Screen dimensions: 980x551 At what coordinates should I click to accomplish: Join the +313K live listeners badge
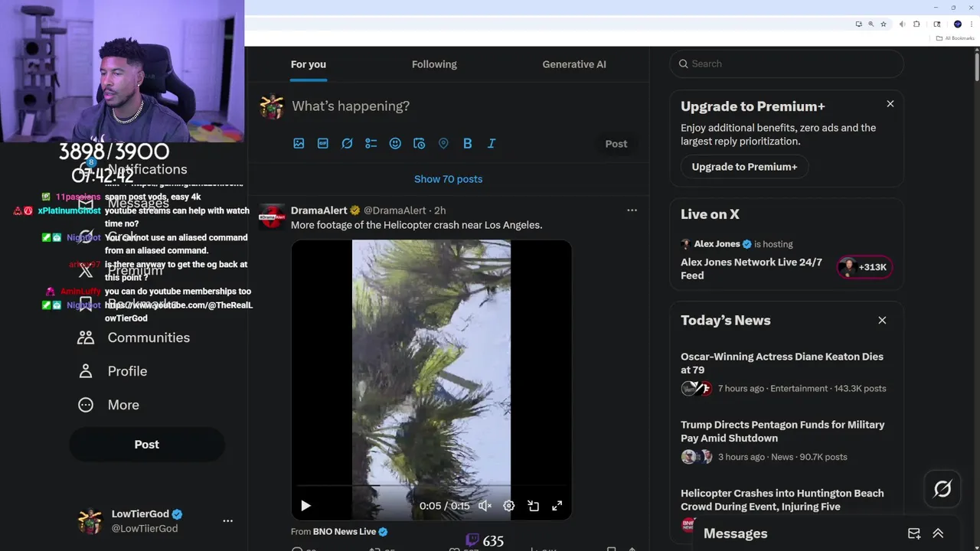point(864,267)
